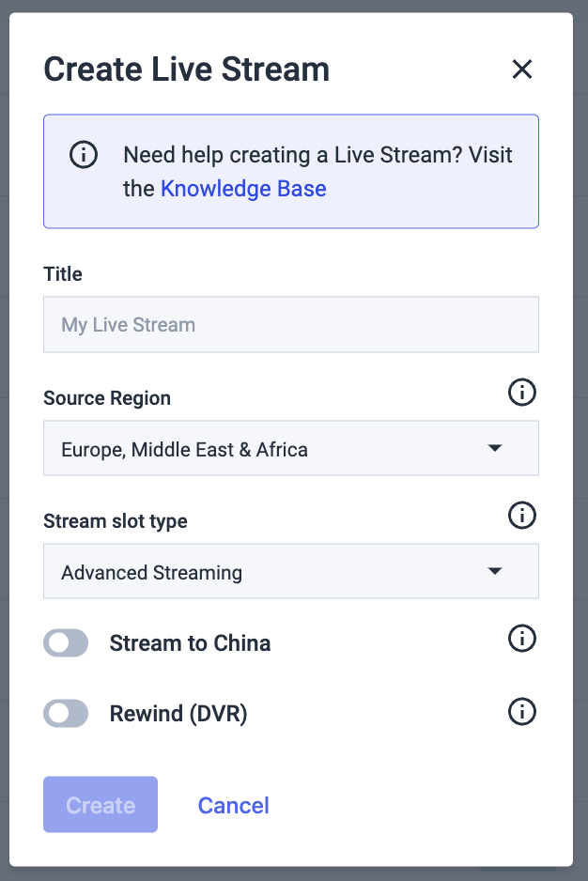Image resolution: width=588 pixels, height=881 pixels.
Task: Open the Stream slot type dropdown
Action: (x=290, y=570)
